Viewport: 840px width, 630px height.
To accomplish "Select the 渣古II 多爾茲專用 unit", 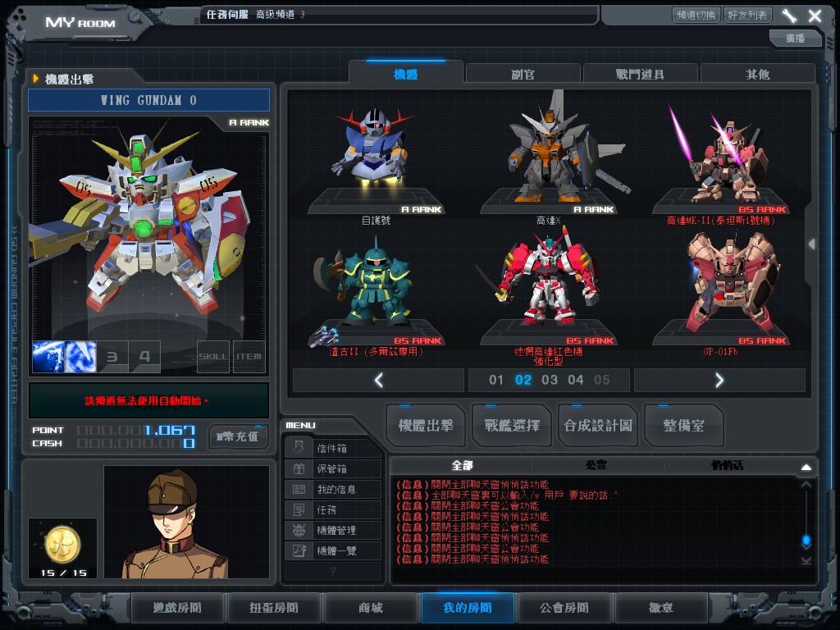I will [376, 292].
